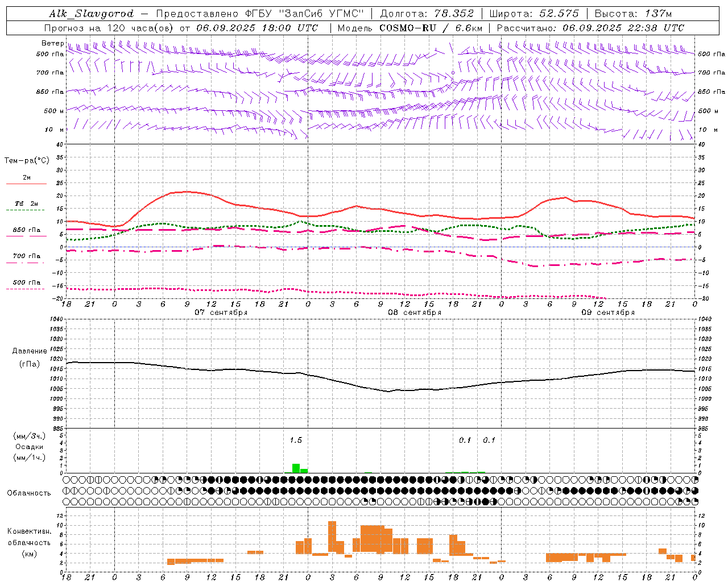Click the 'Td 2м' dew point legend entry
728x582 pixels.
click(26, 203)
